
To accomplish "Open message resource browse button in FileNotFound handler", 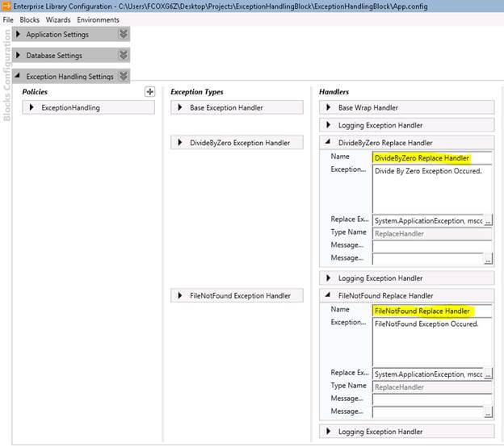I will click(x=488, y=412).
